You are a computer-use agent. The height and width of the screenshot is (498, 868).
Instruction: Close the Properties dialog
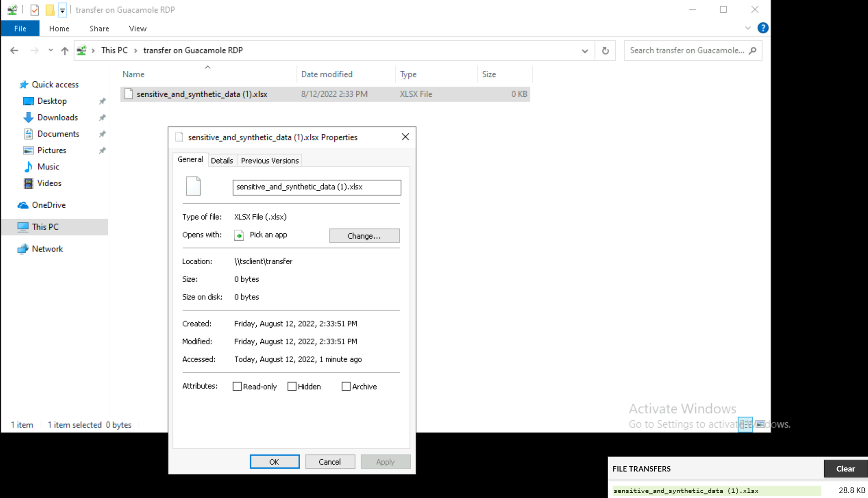405,137
